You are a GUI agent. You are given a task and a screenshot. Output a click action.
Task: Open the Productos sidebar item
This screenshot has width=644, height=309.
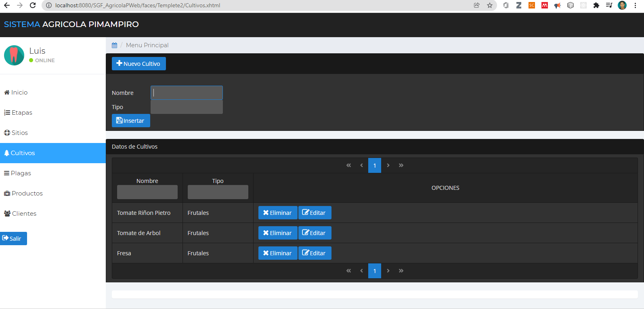click(23, 193)
